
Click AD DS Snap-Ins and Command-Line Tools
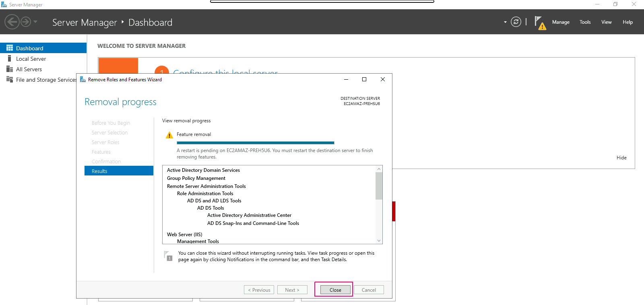253,223
